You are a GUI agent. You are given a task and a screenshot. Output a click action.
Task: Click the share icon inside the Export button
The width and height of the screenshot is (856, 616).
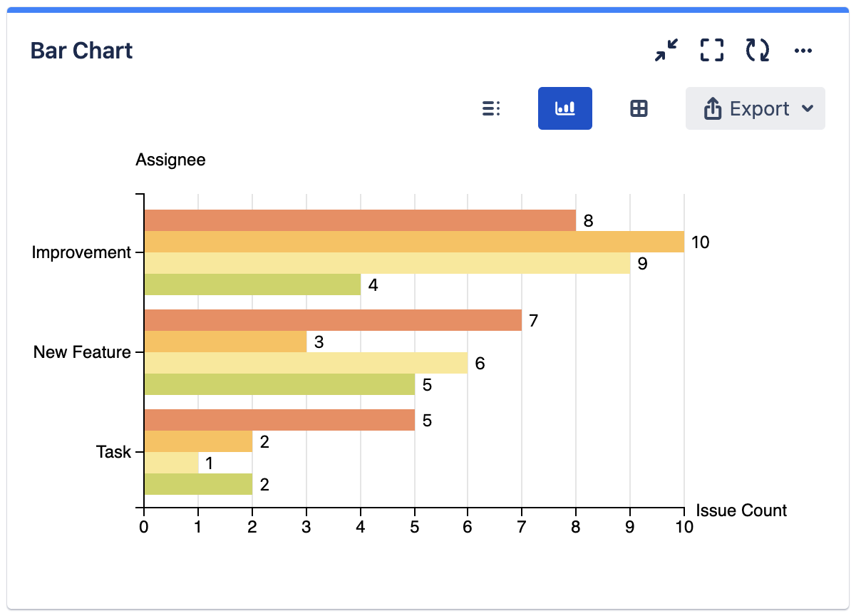(x=713, y=108)
